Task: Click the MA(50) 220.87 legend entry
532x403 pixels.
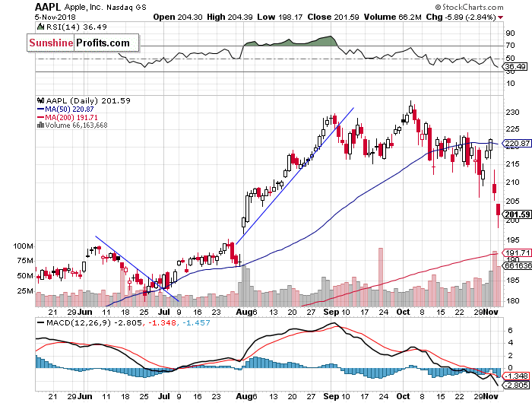Action: (x=65, y=109)
